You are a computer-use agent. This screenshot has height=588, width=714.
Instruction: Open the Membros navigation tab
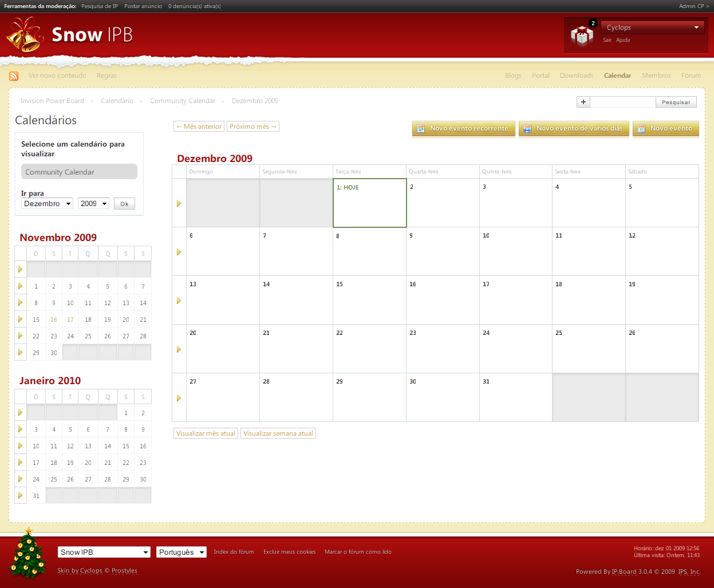click(656, 76)
